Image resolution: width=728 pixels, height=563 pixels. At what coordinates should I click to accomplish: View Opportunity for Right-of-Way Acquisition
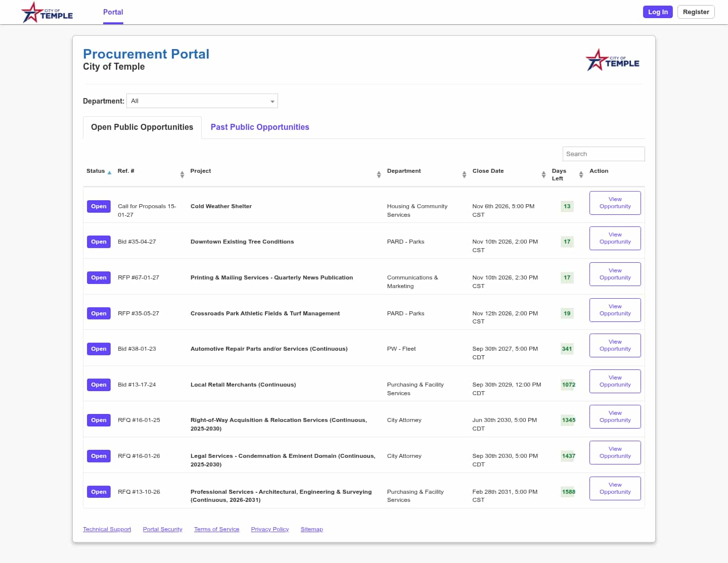pyautogui.click(x=615, y=416)
